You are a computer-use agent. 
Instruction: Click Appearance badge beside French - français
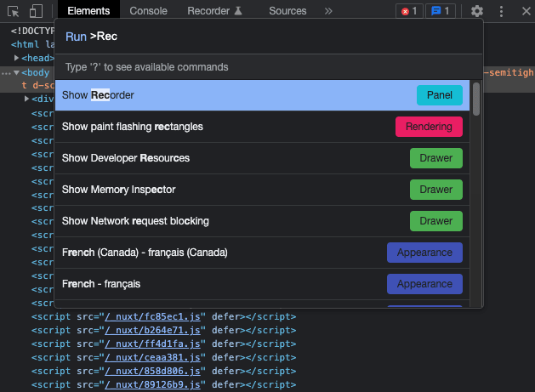[x=424, y=284]
